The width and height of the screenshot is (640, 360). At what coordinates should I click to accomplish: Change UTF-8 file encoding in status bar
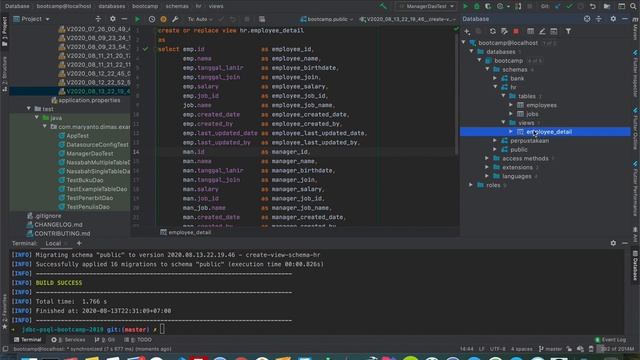click(498, 349)
